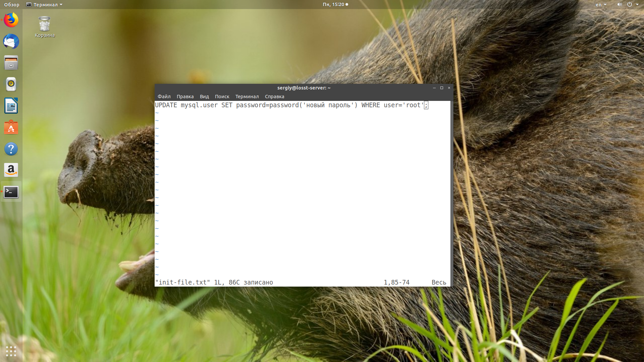
Task: Click mysql.user in the SQL line
Action: point(199,105)
